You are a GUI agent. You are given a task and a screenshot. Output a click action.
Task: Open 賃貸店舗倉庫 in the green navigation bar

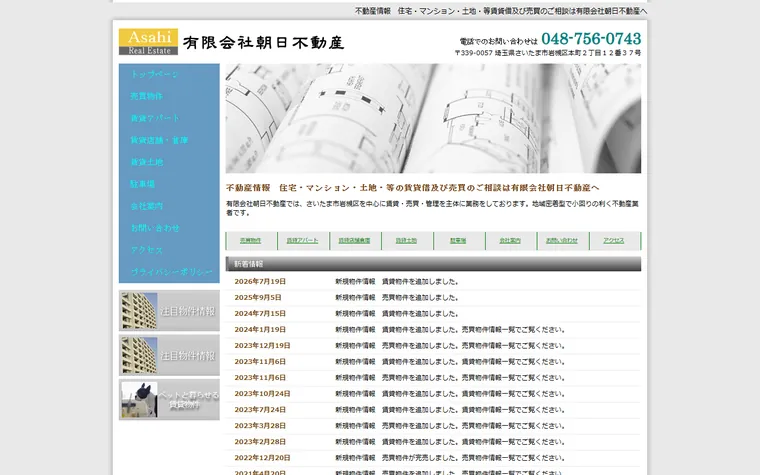coord(354,240)
